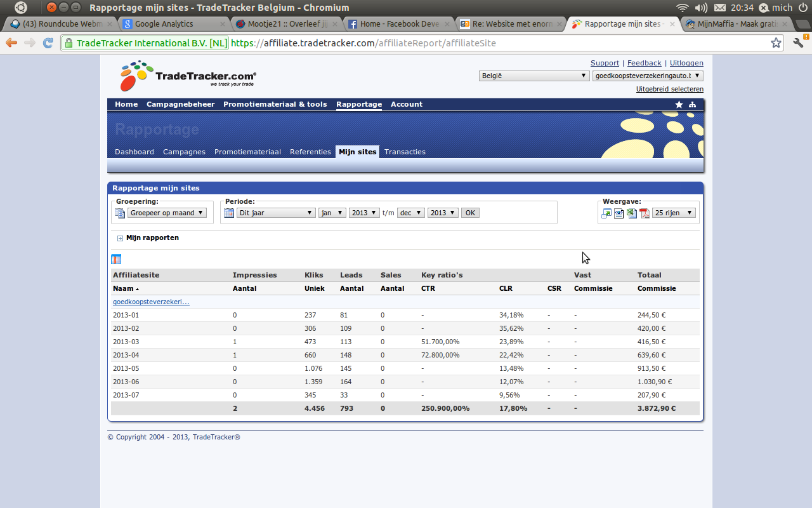Open Chromium wrench settings menu

point(798,43)
